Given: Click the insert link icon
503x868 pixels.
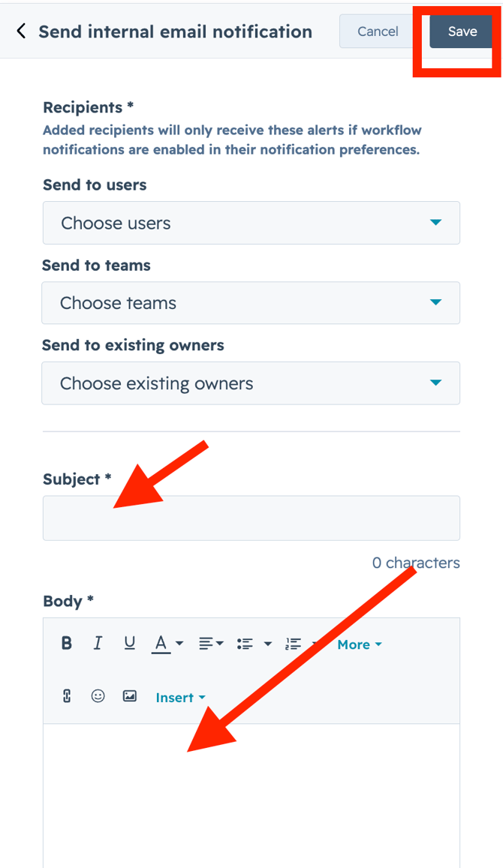Looking at the screenshot, I should 67,696.
